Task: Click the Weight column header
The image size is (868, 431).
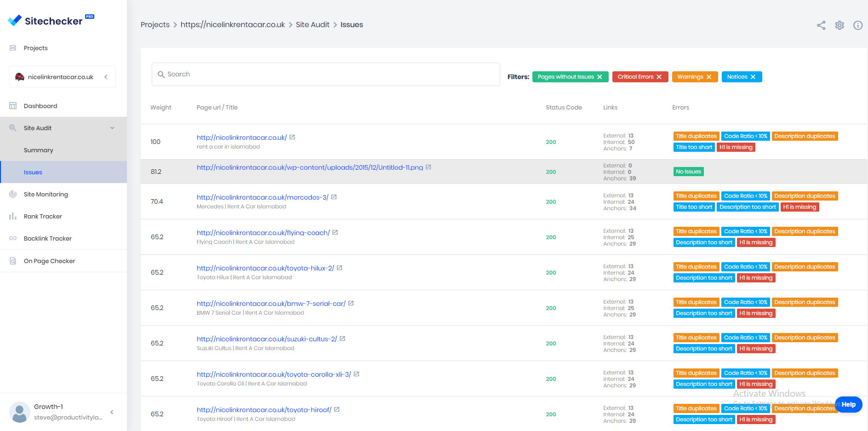Action: coord(161,108)
